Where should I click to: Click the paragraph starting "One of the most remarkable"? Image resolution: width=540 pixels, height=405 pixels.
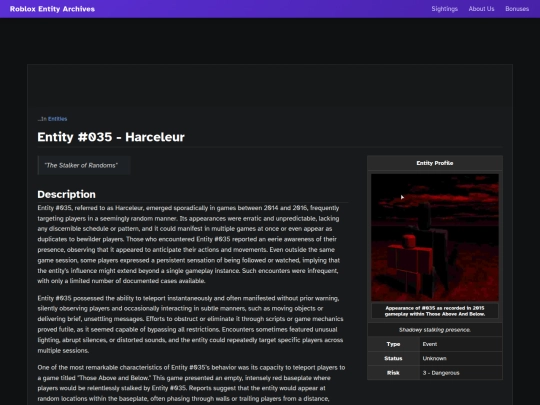tap(191, 383)
